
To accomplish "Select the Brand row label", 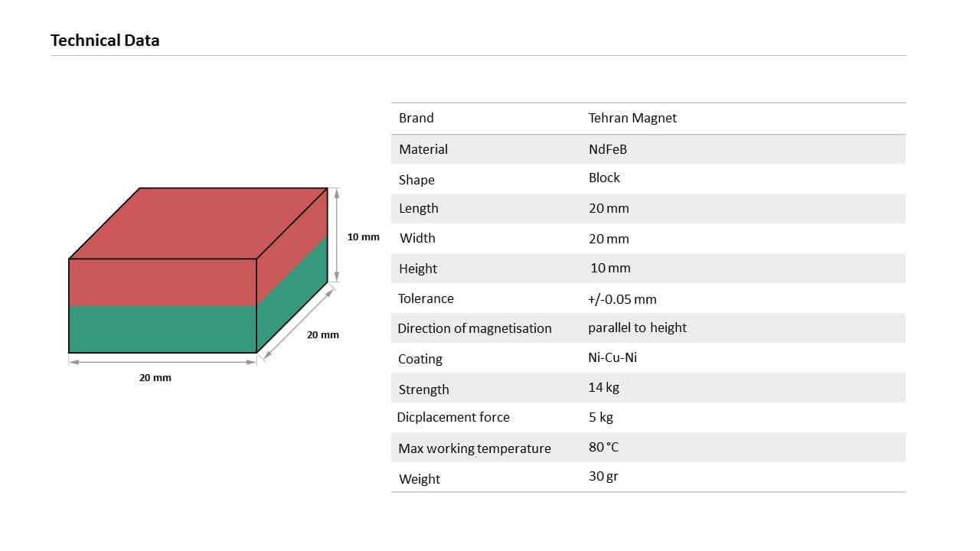I will point(416,118).
